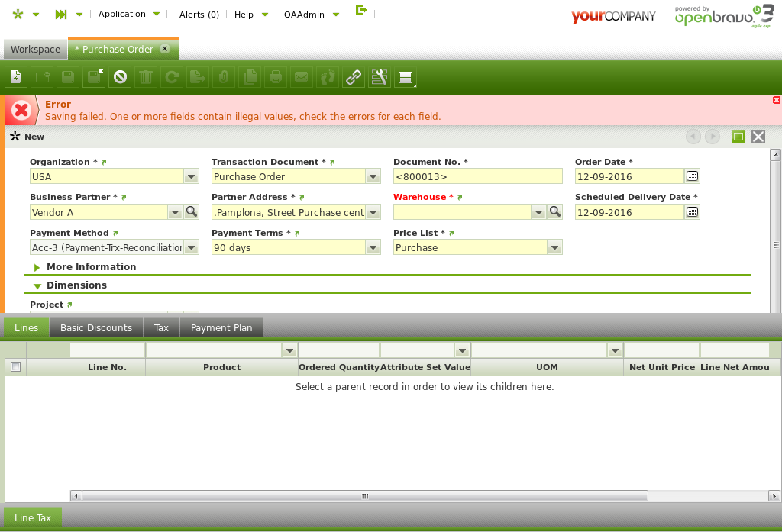782x532 pixels.
Task: Tick the select-all checkbox in Lines grid
Action: 15,367
